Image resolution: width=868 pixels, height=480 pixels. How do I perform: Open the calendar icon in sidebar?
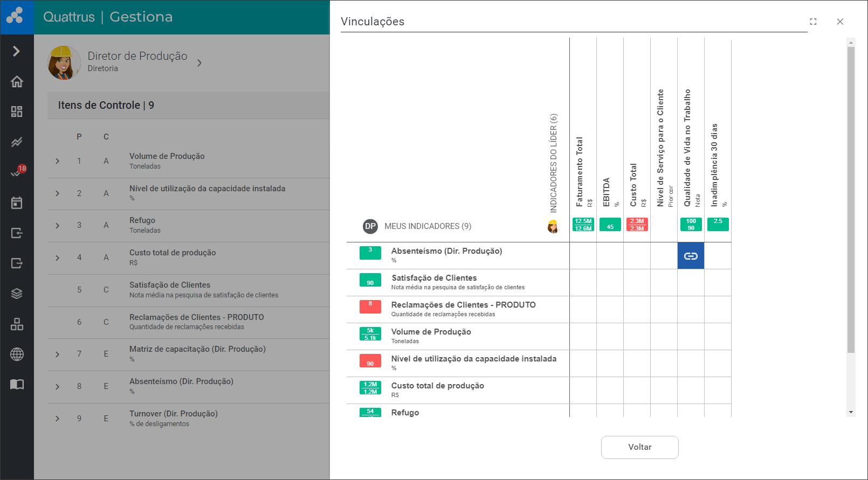(17, 203)
